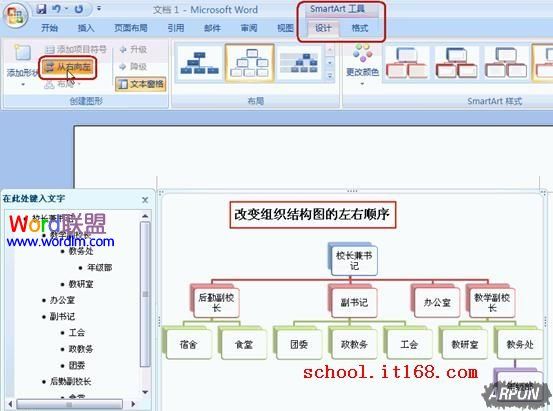Select the 工会 shape in diagram
The image size is (553, 411).
pyautogui.click(x=409, y=344)
